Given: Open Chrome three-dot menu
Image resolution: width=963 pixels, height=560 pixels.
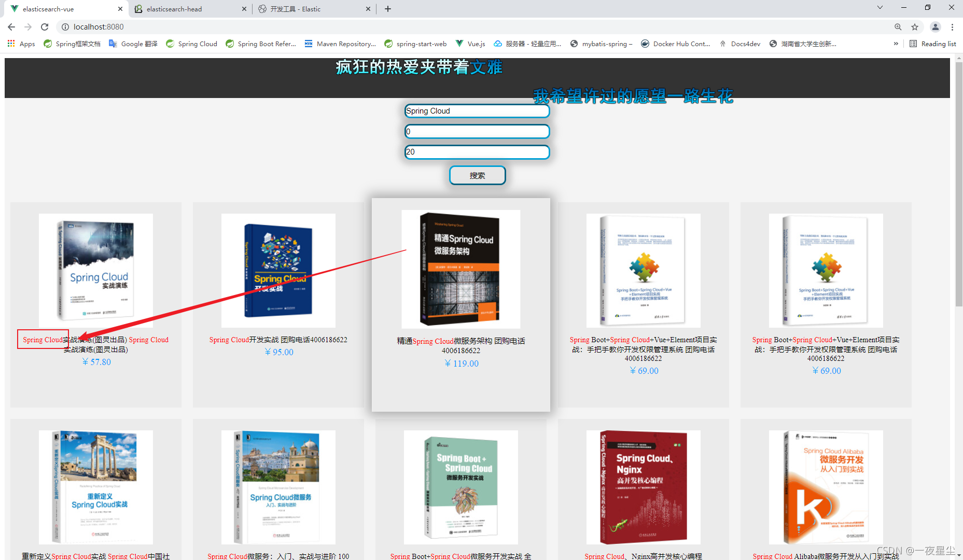Looking at the screenshot, I should point(952,27).
